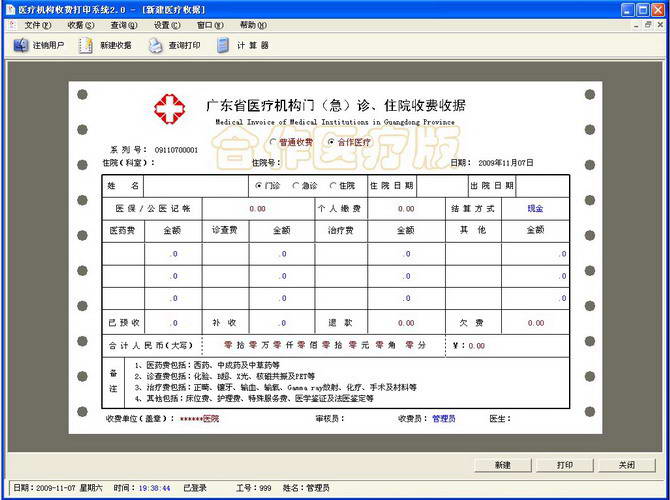Click the status bar date 2009-11-07 星期六
670x500 pixels.
tap(57, 488)
